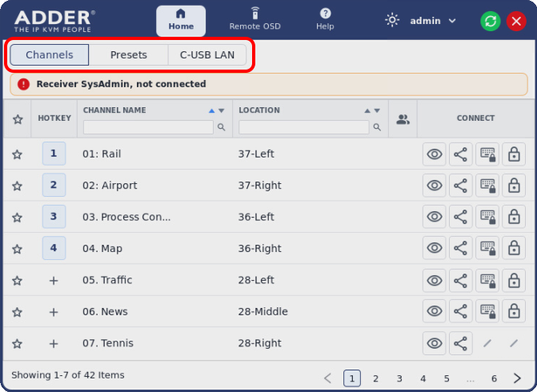Connect exclusive mode to 02: Airport
The height and width of the screenshot is (392, 537).
coord(487,186)
